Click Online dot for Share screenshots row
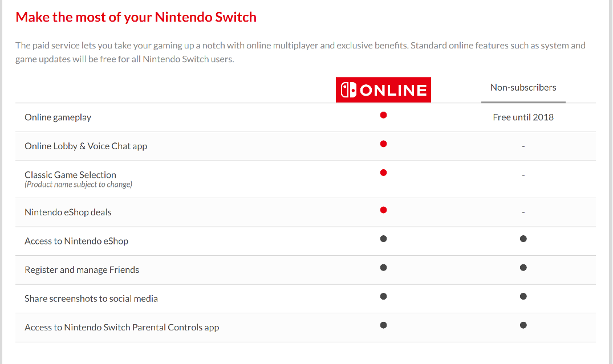 click(x=383, y=296)
